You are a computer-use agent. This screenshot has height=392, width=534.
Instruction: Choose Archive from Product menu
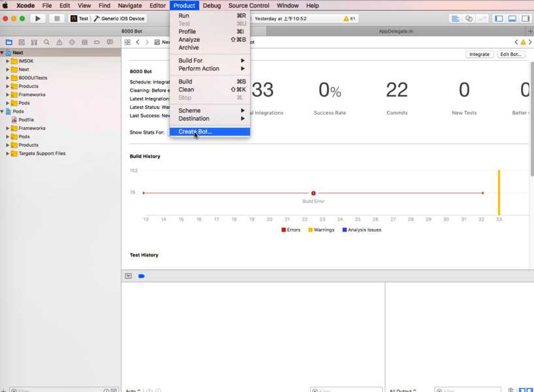tap(210, 48)
